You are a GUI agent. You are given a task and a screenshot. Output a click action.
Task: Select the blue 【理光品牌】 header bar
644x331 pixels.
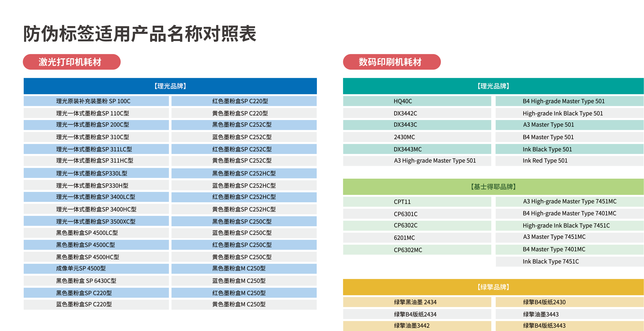[170, 86]
